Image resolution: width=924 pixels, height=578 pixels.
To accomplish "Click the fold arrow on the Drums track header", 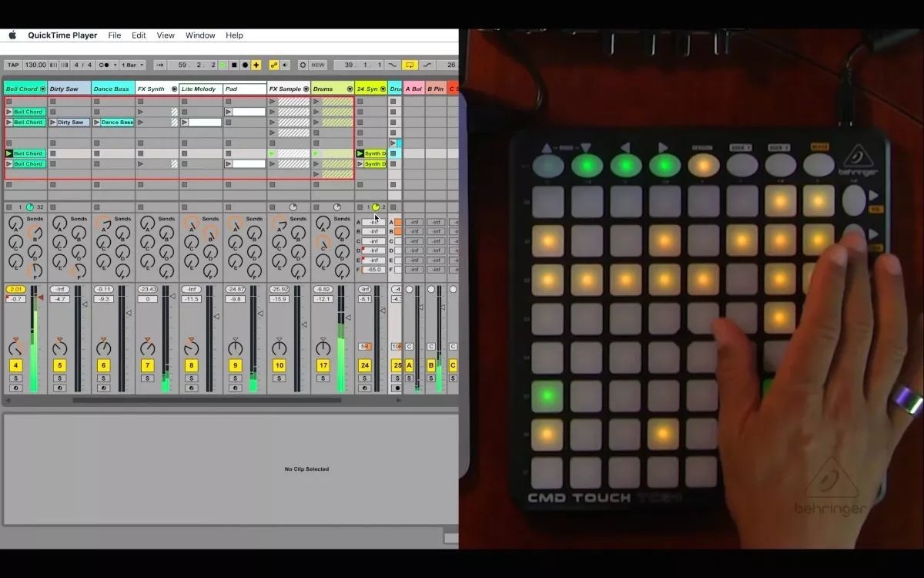I will coord(350,89).
